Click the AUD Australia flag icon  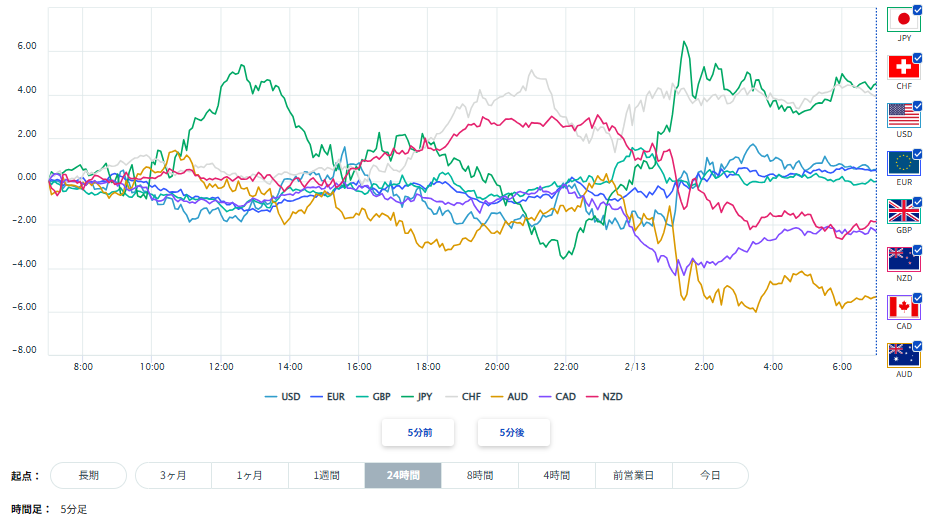tap(903, 356)
